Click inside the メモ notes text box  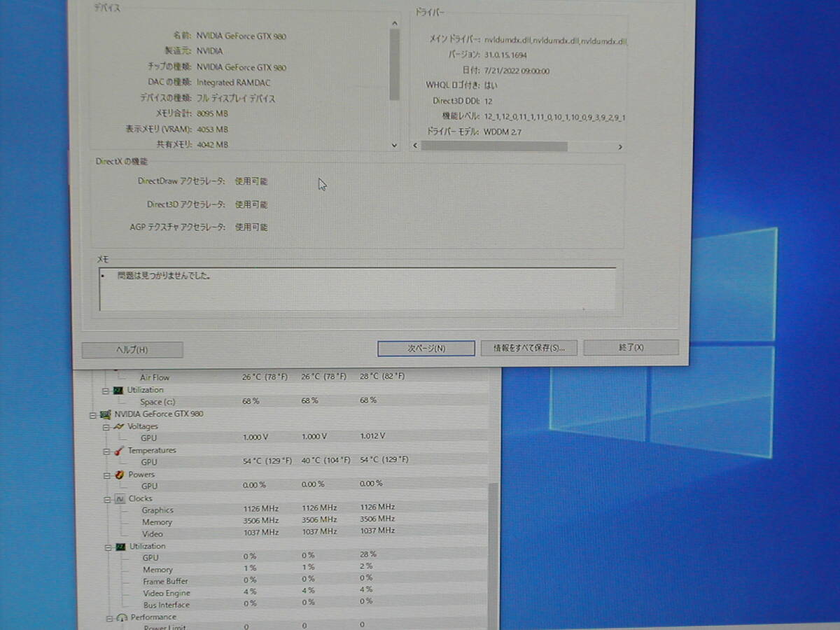pyautogui.click(x=358, y=288)
